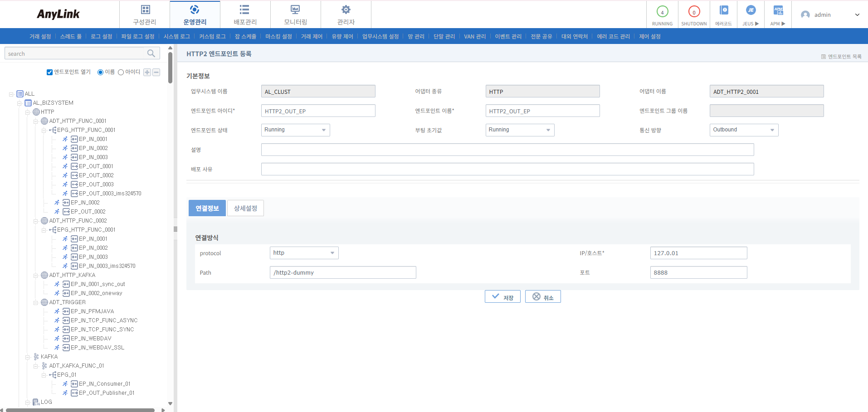
Task: Open the JEUS shortcut icon
Action: tap(750, 14)
